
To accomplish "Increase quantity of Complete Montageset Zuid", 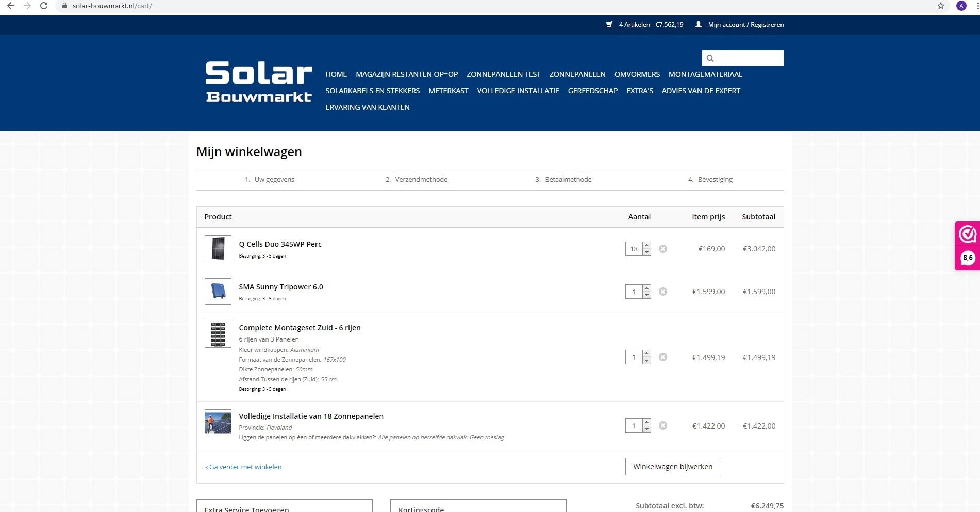I will coord(646,354).
